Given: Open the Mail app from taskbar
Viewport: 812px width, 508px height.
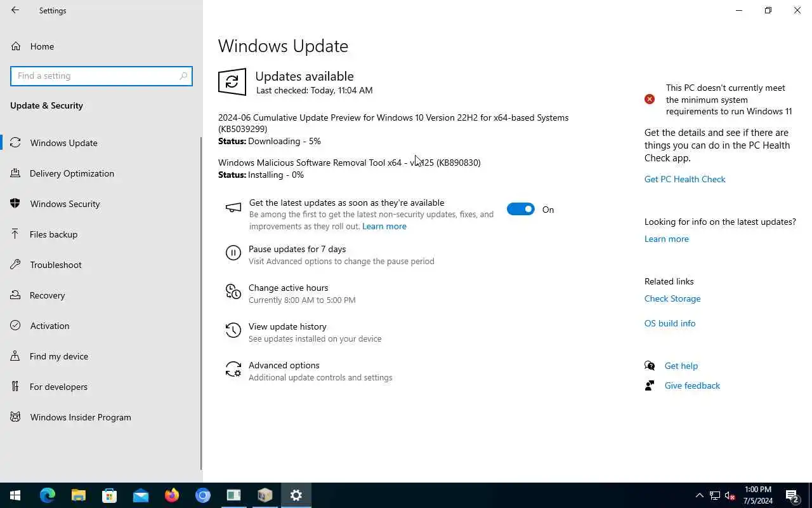Looking at the screenshot, I should pos(141,495).
